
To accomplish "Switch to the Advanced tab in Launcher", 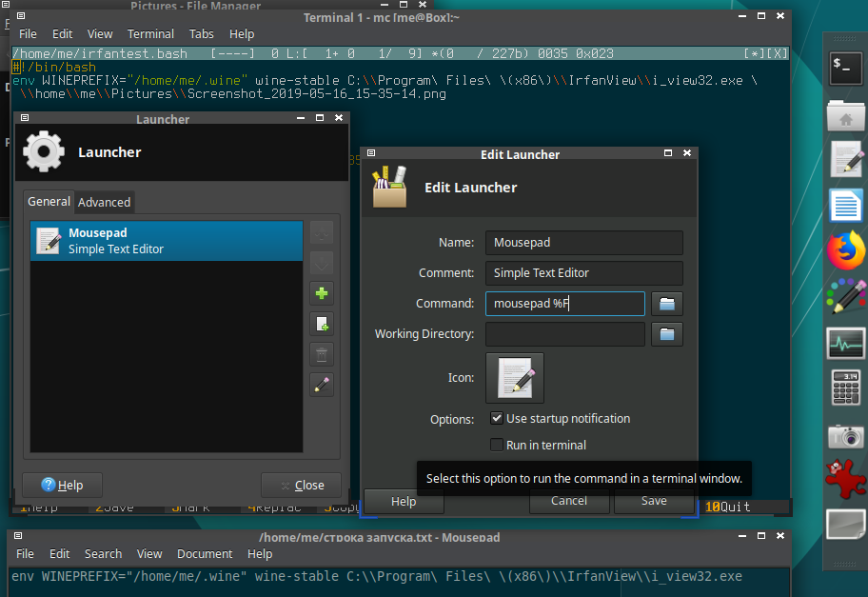I will click(104, 202).
